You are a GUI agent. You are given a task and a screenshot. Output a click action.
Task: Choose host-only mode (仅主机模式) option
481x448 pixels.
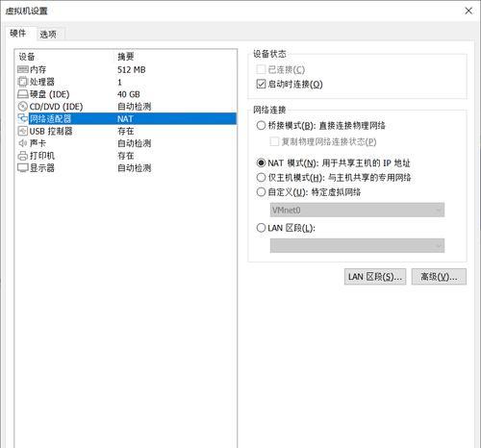pyautogui.click(x=261, y=177)
